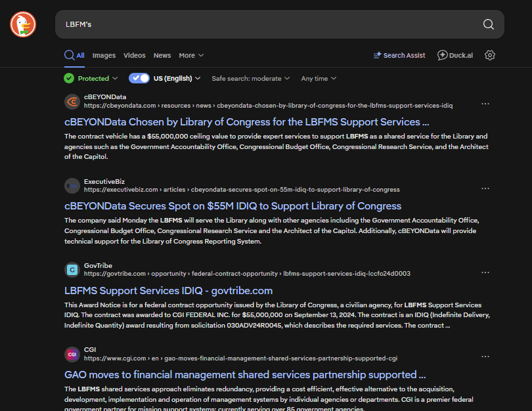Click the ExecutiveBiz site name
This screenshot has height=411, width=532.
104,181
